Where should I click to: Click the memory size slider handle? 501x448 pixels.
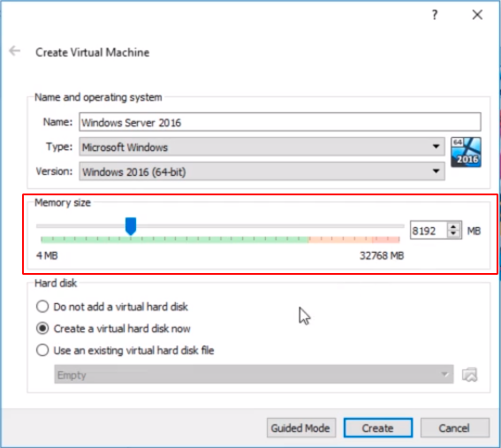pos(131,226)
